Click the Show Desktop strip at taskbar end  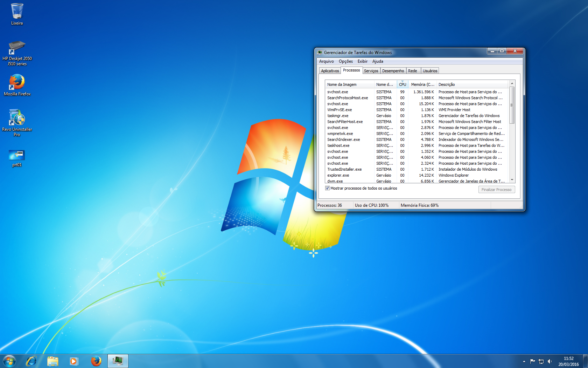[585, 361]
